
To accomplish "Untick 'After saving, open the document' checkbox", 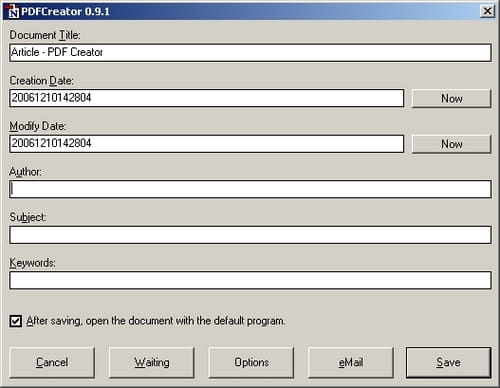I will (x=16, y=321).
